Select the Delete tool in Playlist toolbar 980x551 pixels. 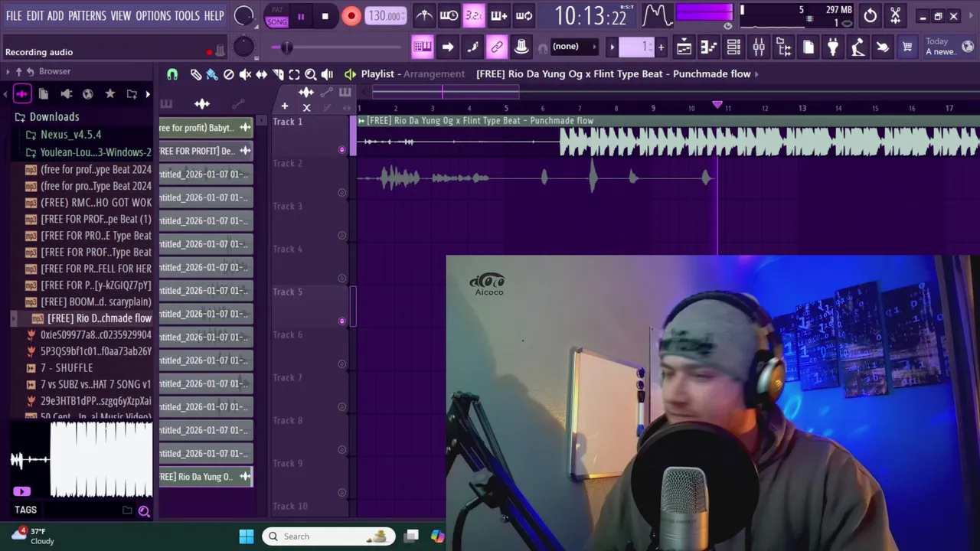click(x=228, y=74)
